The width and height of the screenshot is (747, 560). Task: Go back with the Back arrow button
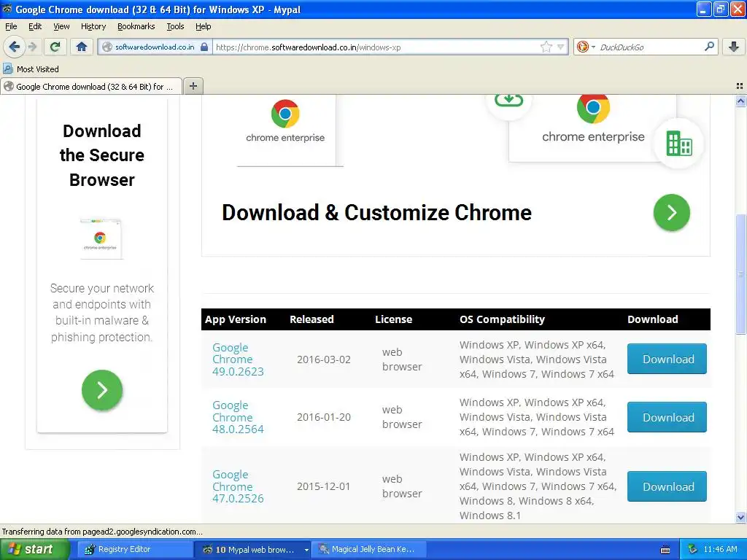15,47
